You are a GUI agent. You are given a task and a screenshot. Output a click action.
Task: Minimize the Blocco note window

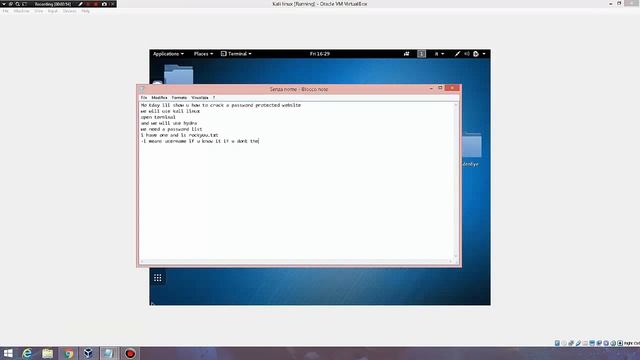pos(431,89)
